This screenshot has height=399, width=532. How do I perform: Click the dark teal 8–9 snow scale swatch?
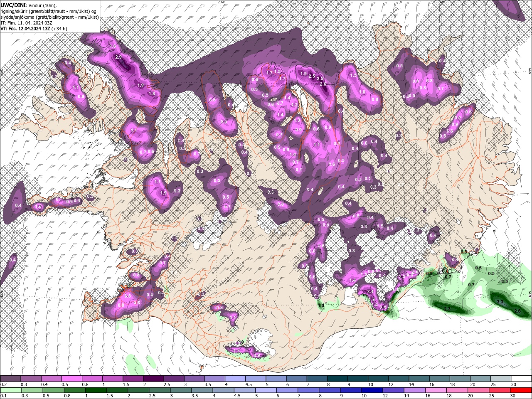coord(337,379)
